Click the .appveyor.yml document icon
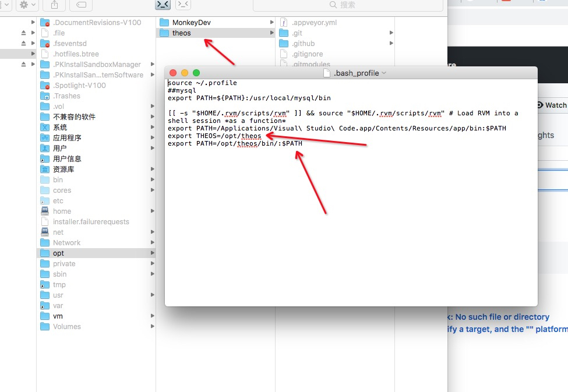The width and height of the screenshot is (568, 392). [x=283, y=22]
